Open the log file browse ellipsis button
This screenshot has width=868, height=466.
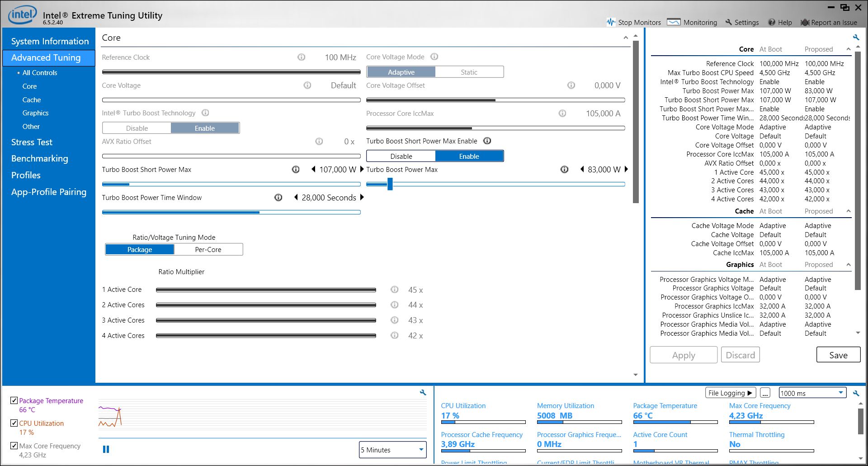click(765, 393)
